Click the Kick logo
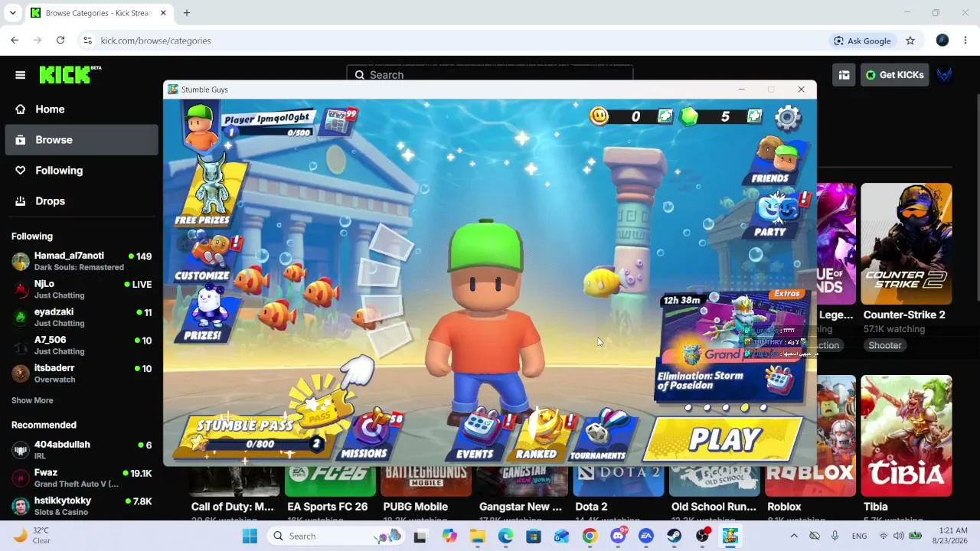980x551 pixels. [70, 74]
